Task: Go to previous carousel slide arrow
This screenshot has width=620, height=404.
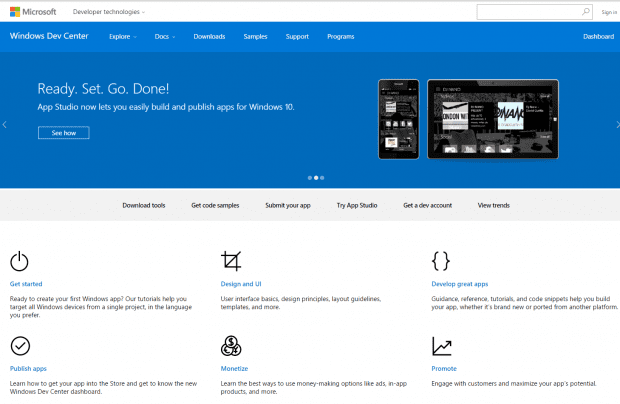Action: 4,125
